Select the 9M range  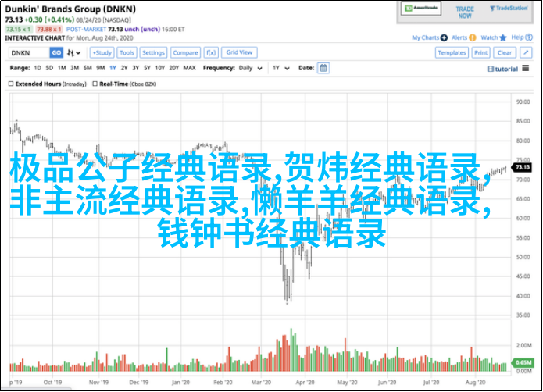coord(101,68)
